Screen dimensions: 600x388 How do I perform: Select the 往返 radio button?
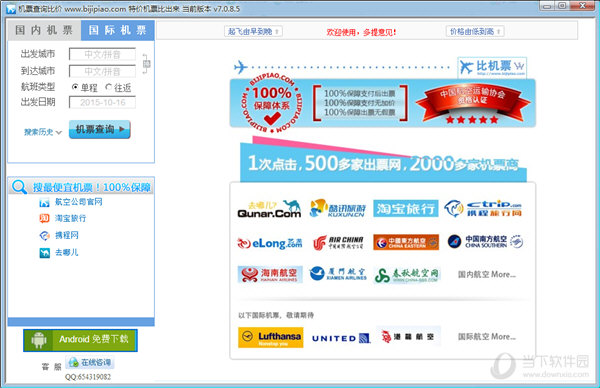click(108, 87)
